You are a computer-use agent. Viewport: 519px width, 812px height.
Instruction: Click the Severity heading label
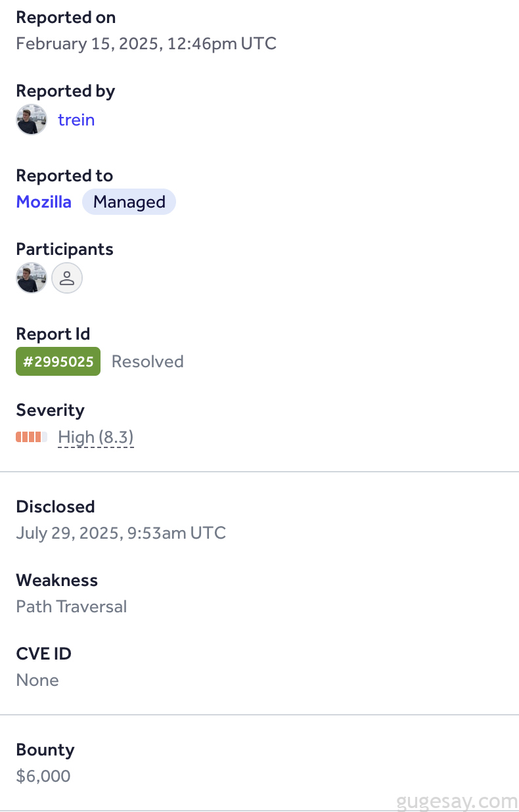(50, 410)
